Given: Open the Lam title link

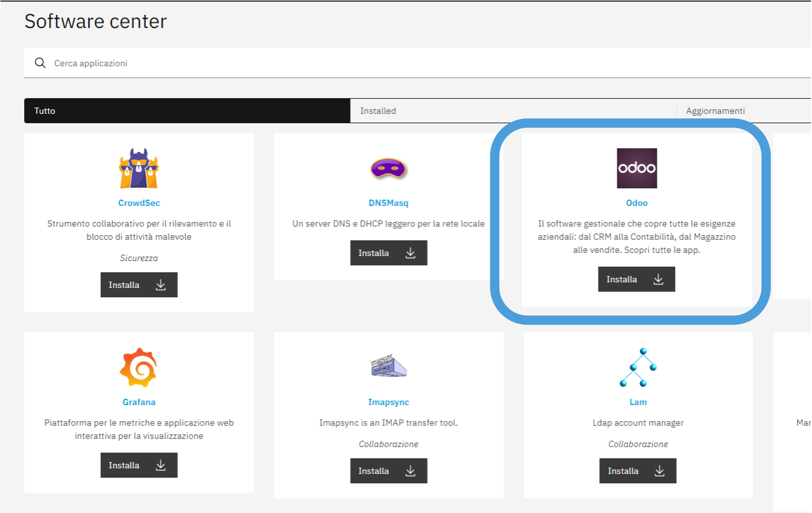Looking at the screenshot, I should (638, 402).
